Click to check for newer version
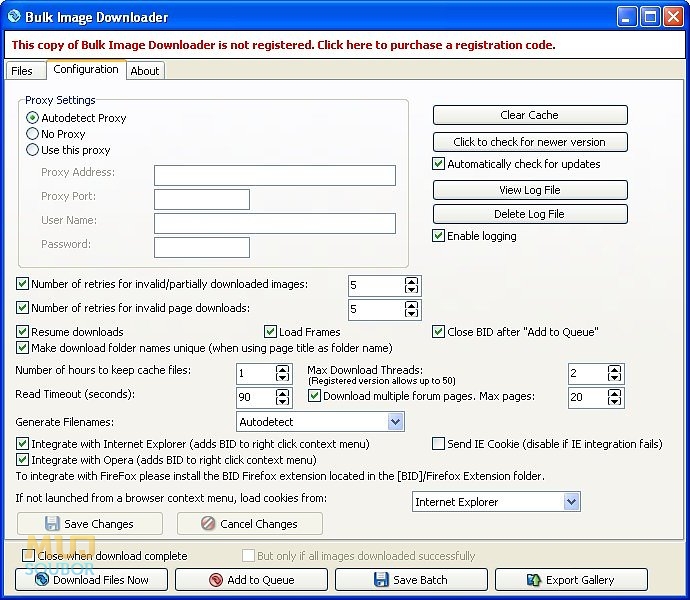Screen dimensions: 690x600 coord(530,142)
